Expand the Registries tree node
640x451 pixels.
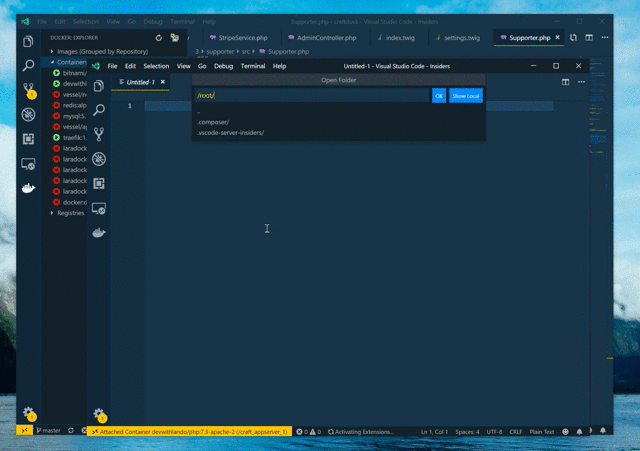[x=52, y=213]
